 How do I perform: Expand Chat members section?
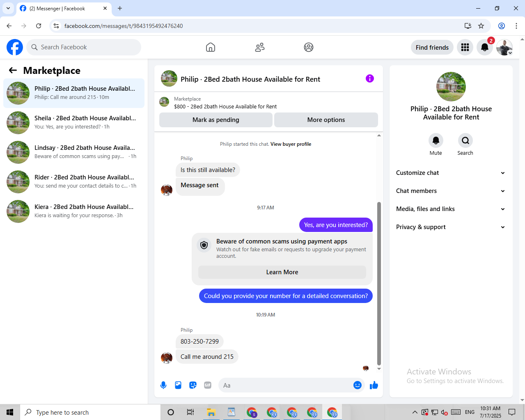pyautogui.click(x=451, y=191)
